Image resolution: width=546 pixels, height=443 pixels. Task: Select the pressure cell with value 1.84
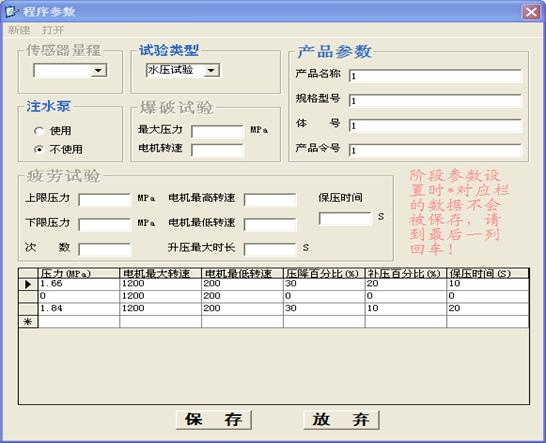(x=79, y=309)
